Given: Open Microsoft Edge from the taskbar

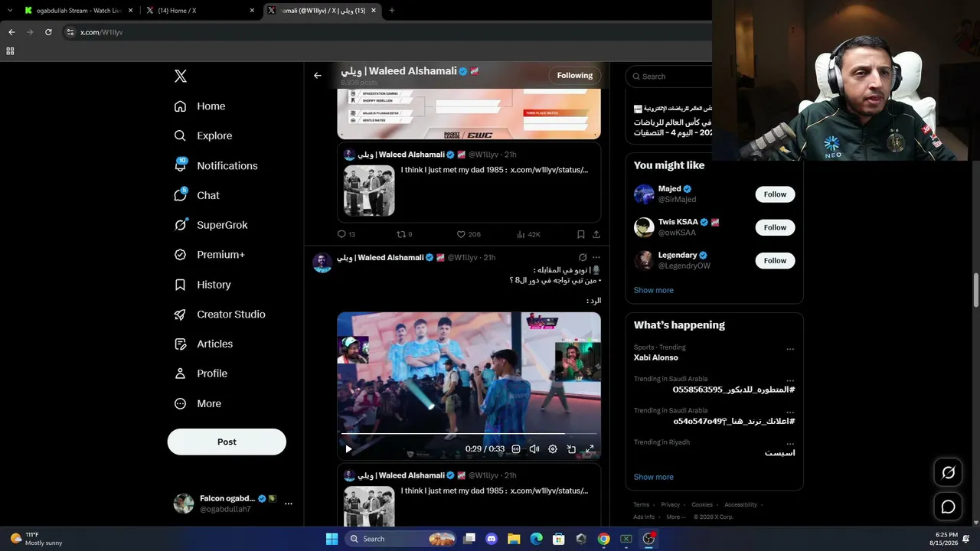Looking at the screenshot, I should click(x=537, y=539).
